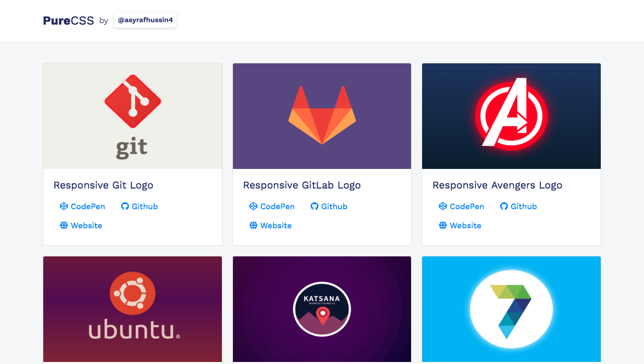Visit Website link for Avengers Logo
This screenshot has width=644, height=364.
click(x=460, y=225)
